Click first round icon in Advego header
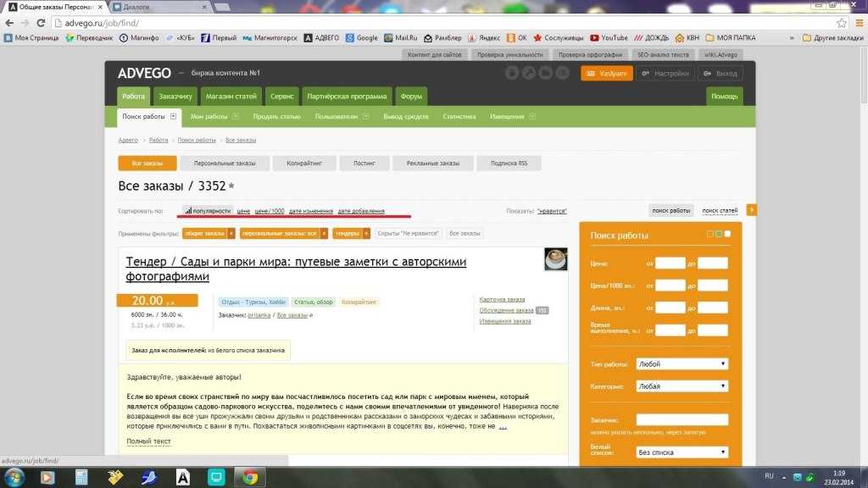This screenshot has height=488, width=868. 511,73
